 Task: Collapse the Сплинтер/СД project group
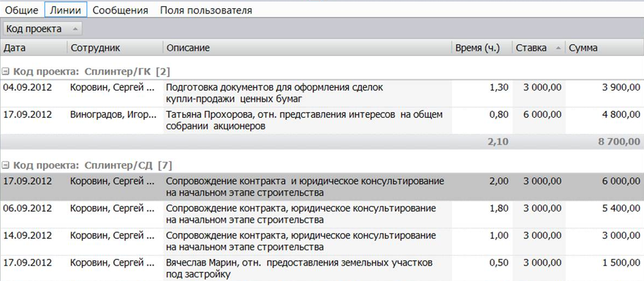click(6, 165)
